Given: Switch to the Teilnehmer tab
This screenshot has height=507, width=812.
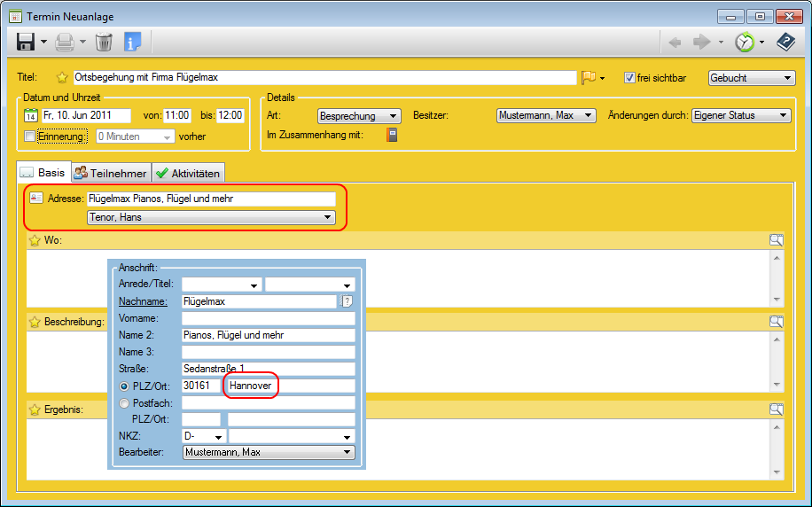Looking at the screenshot, I should click(111, 174).
